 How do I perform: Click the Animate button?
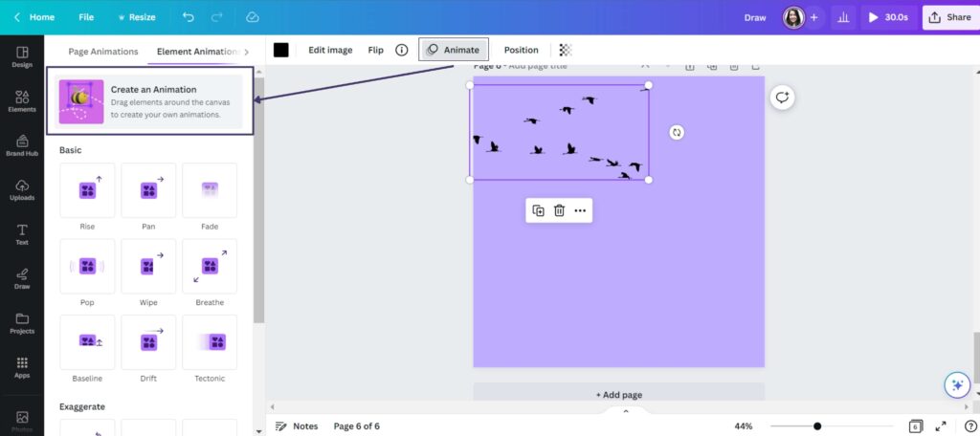(453, 50)
